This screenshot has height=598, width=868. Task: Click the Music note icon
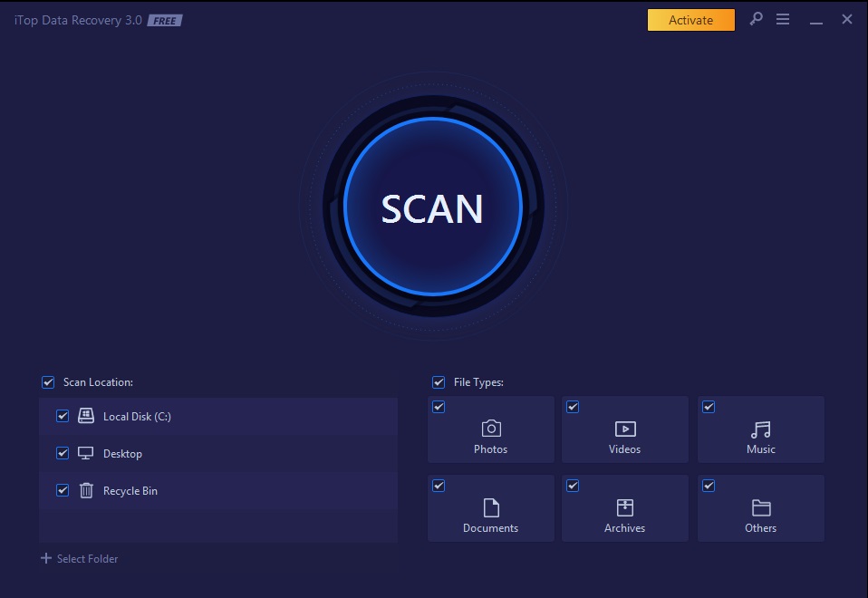coord(760,429)
